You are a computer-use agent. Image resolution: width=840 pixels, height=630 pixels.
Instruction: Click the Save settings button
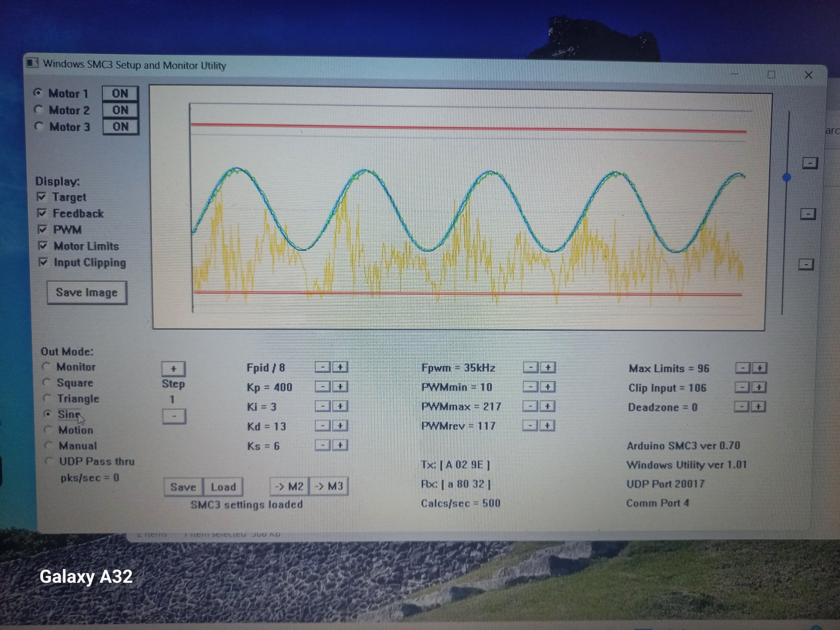pyautogui.click(x=183, y=487)
